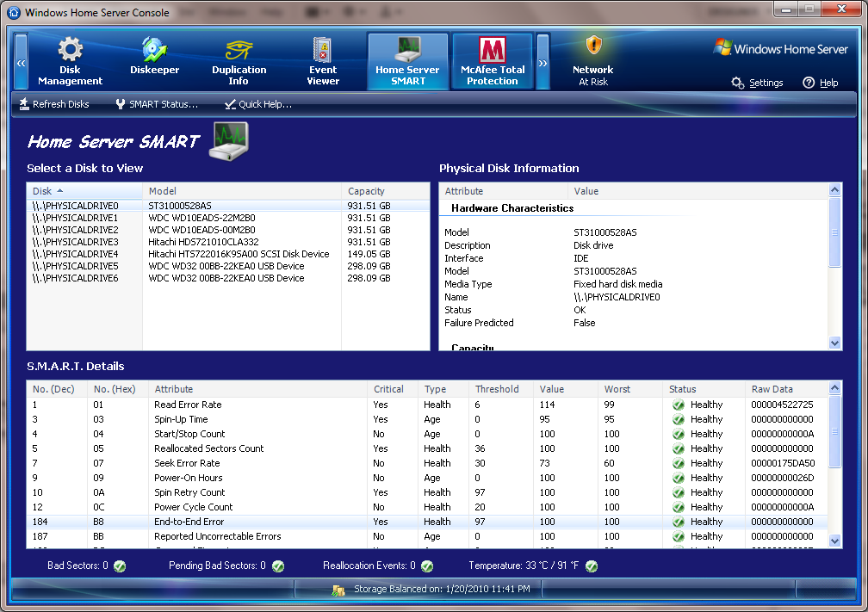Click Healthy icon for Reallocated Sectors Count
This screenshot has width=868, height=612.
[679, 448]
